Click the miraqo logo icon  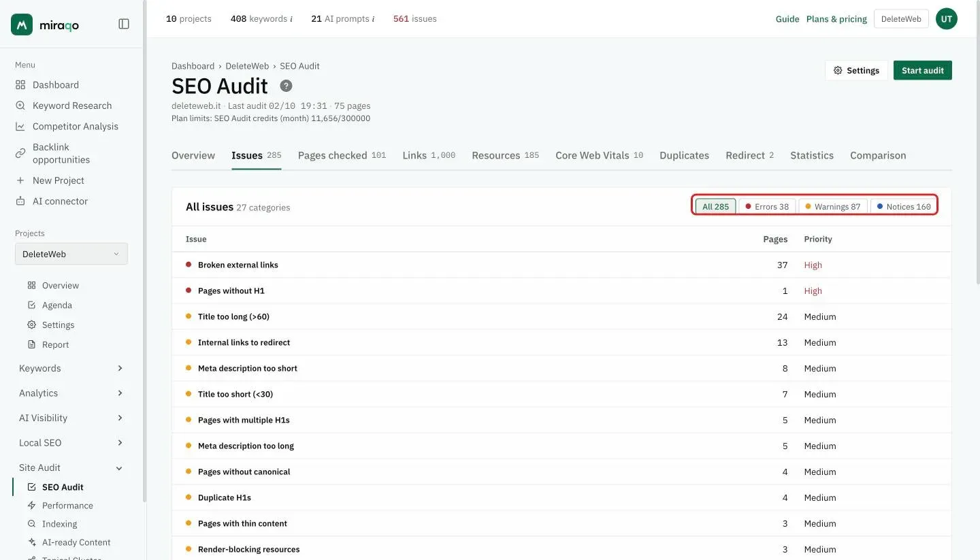point(22,24)
